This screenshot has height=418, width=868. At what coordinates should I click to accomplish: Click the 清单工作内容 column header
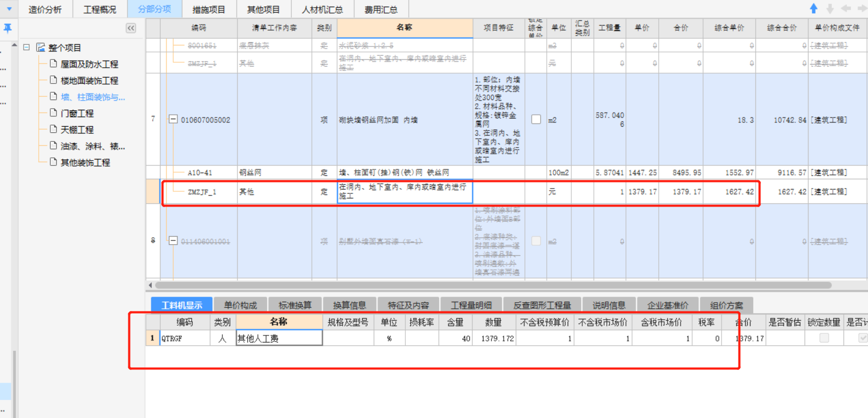click(275, 28)
